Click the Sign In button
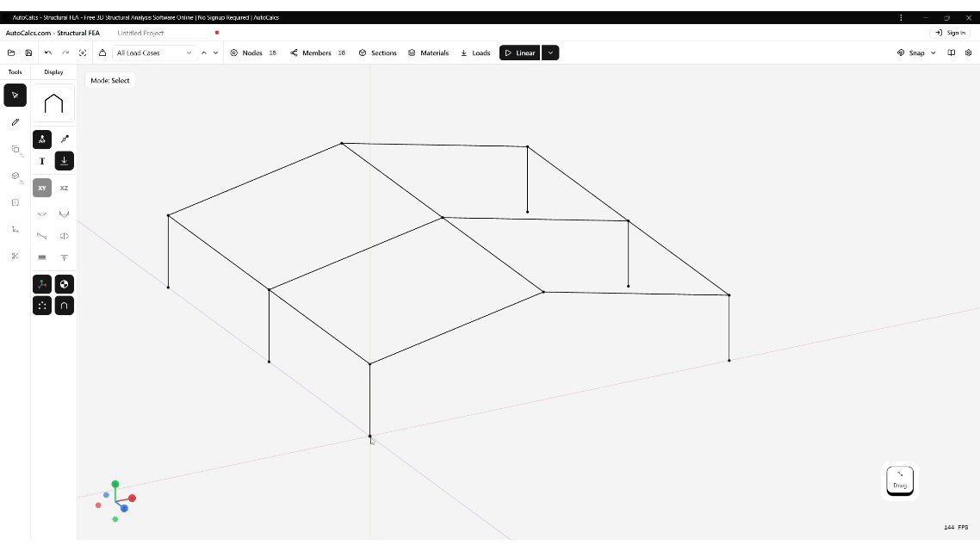This screenshot has height=551, width=980. tap(951, 33)
